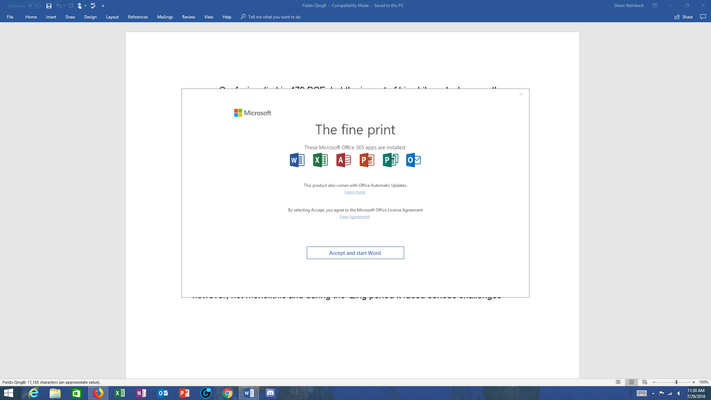Switch to Web Layout view
Viewport: 711px width, 400px height.
[x=644, y=382]
